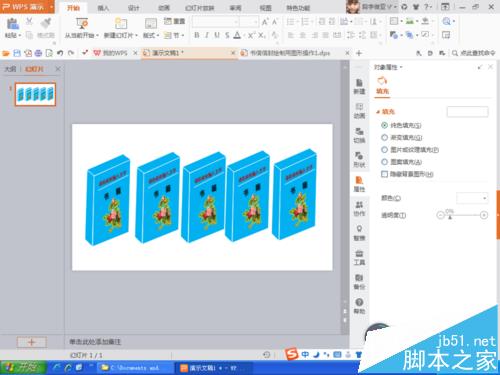Image resolution: width=500 pixels, height=375 pixels.
Task: Select the Solid fill (纯色填充) radio button
Action: click(x=384, y=125)
